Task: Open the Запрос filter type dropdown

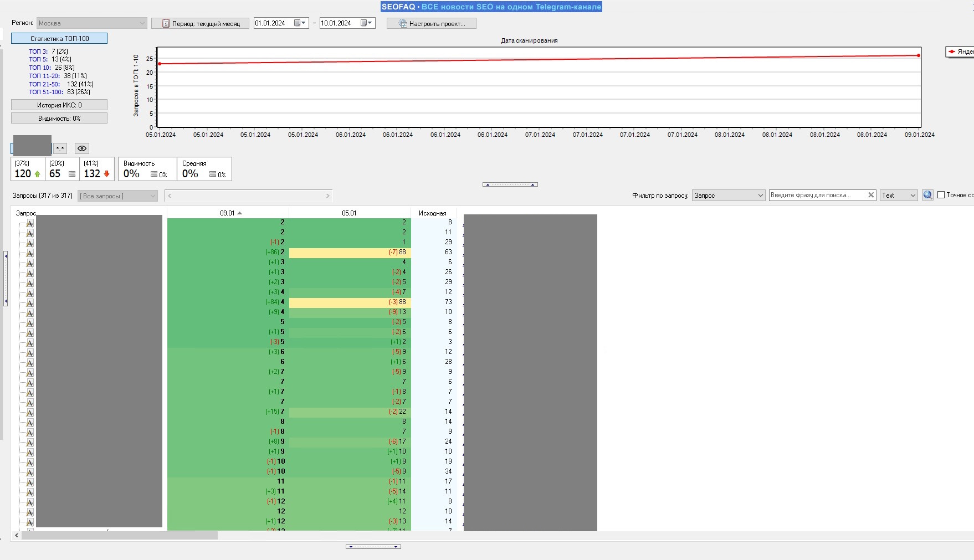Action: 728,196
